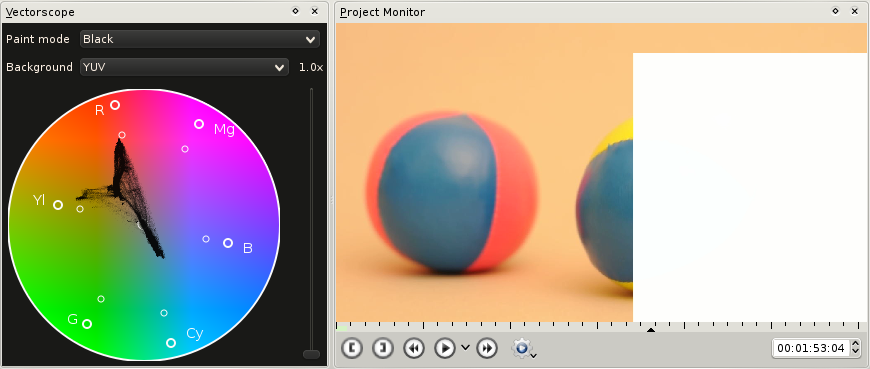870x369 pixels.
Task: Open the Paint mode dropdown
Action: coord(200,39)
